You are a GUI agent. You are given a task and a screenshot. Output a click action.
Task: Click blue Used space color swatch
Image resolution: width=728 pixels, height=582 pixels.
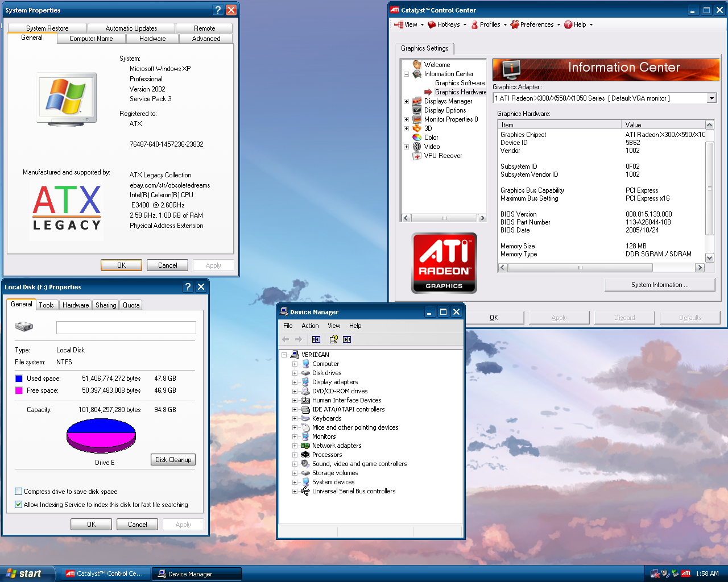19,379
